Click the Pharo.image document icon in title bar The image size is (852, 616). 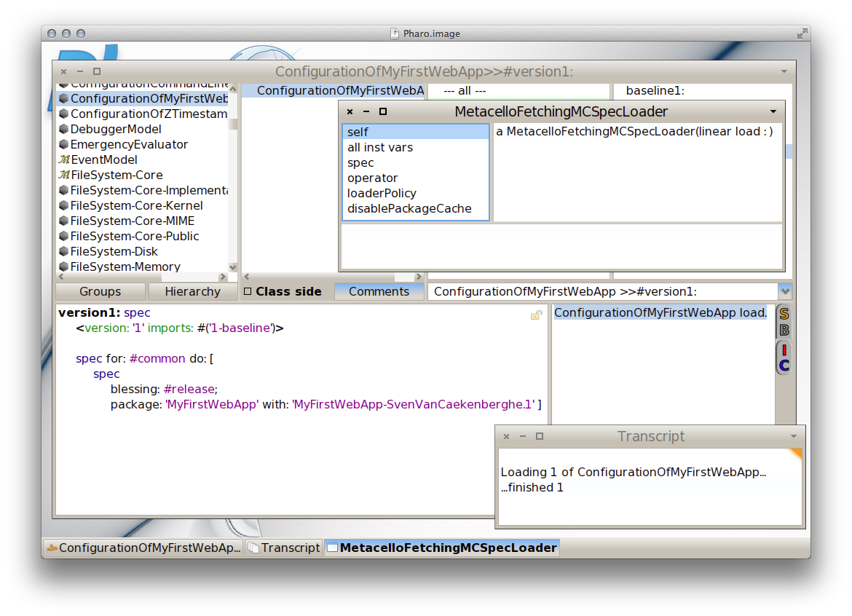pyautogui.click(x=395, y=33)
